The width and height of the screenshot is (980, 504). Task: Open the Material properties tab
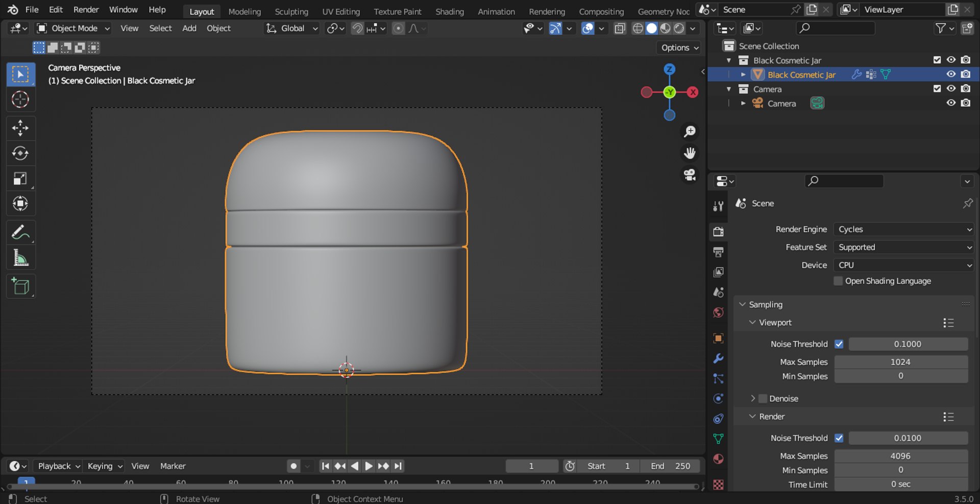click(x=718, y=459)
